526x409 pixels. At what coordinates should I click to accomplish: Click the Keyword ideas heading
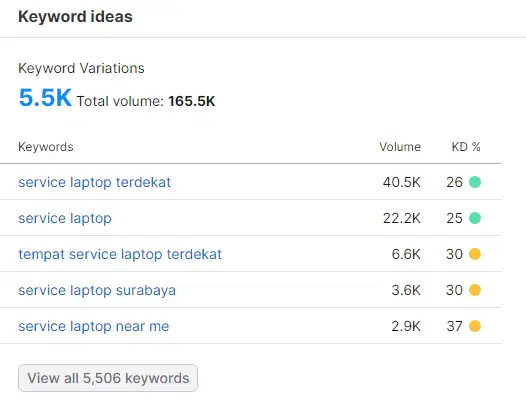75,17
